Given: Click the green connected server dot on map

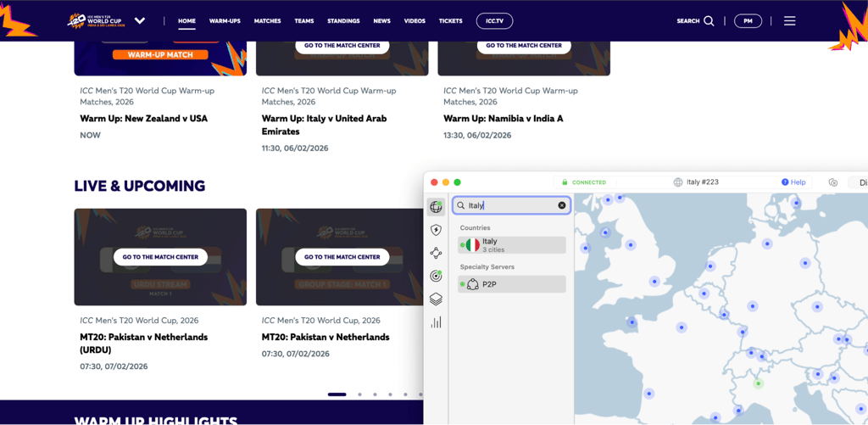Looking at the screenshot, I should (x=759, y=383).
